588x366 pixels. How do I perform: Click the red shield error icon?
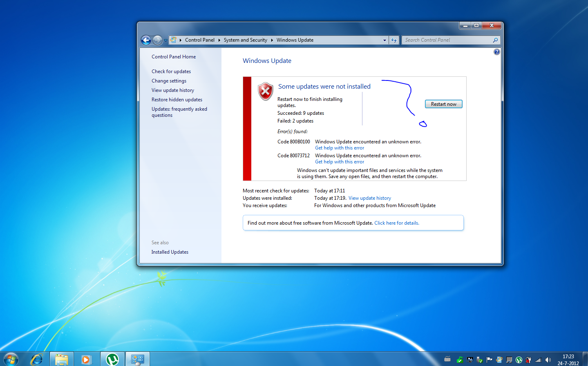[266, 91]
